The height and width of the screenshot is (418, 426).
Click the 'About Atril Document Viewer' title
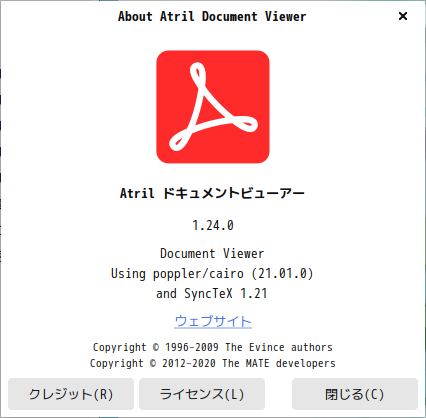[212, 16]
